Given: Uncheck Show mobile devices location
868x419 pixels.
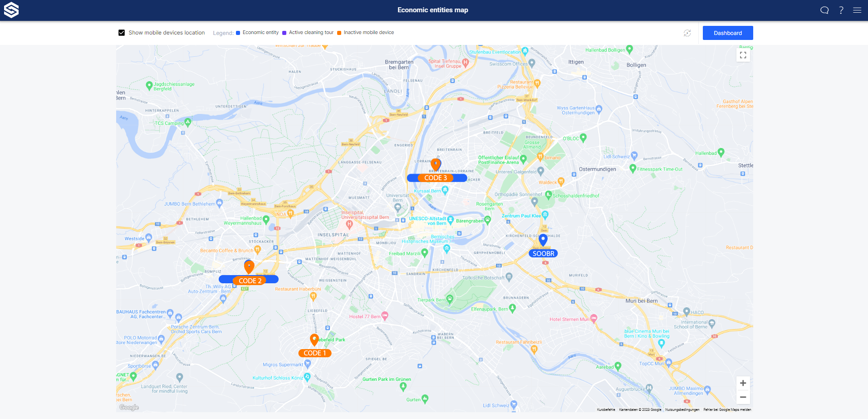Looking at the screenshot, I should pos(122,33).
